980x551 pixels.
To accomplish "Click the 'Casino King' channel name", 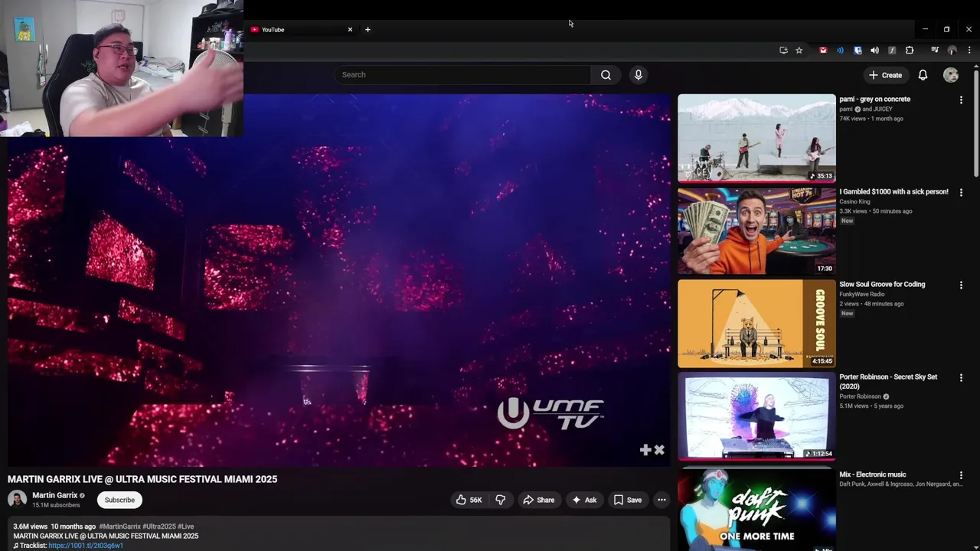I will pyautogui.click(x=854, y=202).
